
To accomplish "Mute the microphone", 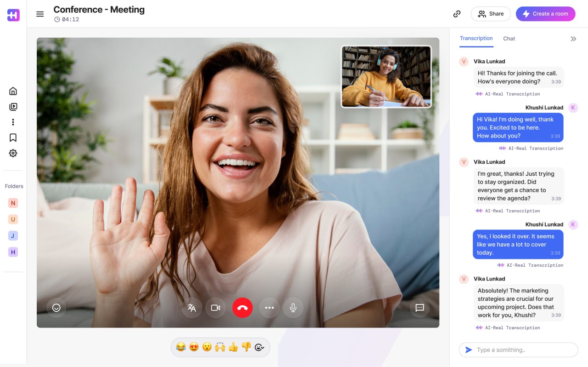I will pos(293,308).
